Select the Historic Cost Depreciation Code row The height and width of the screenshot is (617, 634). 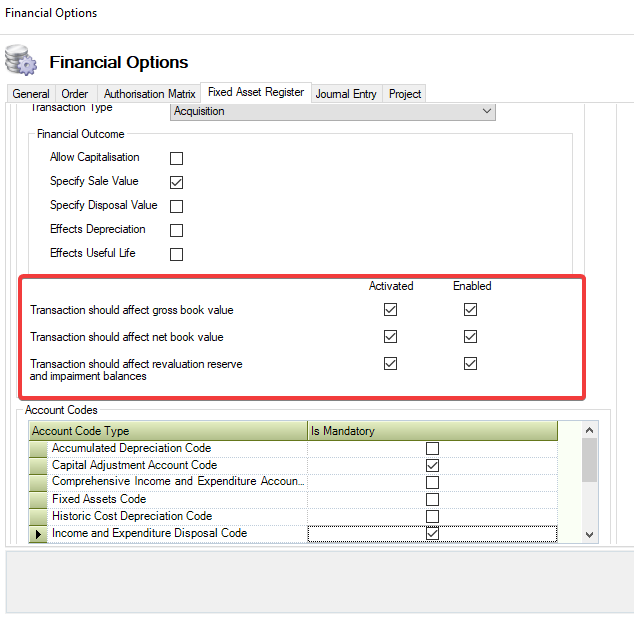coord(132,516)
